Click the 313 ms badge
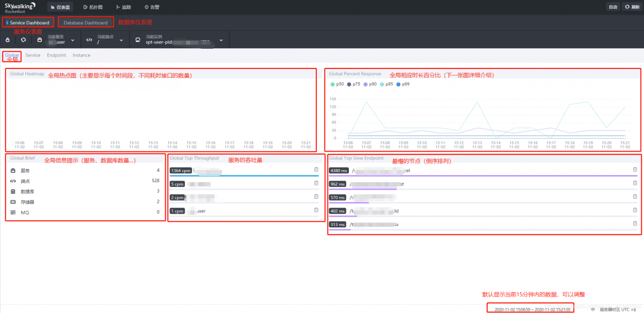Viewport: 644px width, 313px height. [x=337, y=224]
